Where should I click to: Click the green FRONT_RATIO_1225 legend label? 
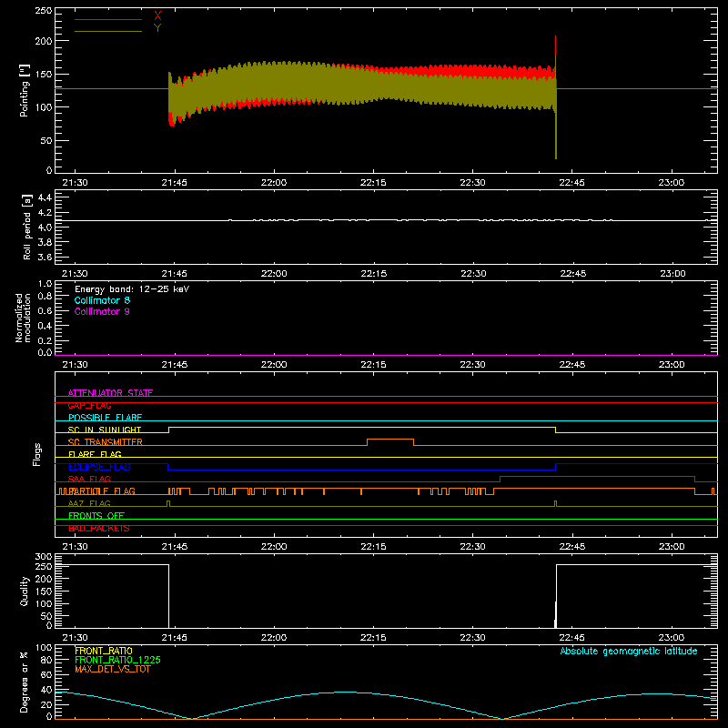coord(118,660)
